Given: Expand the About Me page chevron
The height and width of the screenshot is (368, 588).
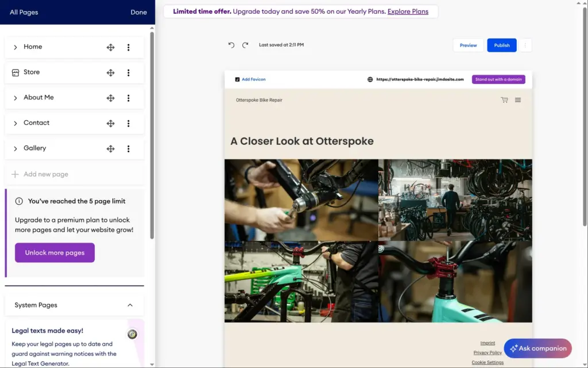Looking at the screenshot, I should click(x=16, y=98).
